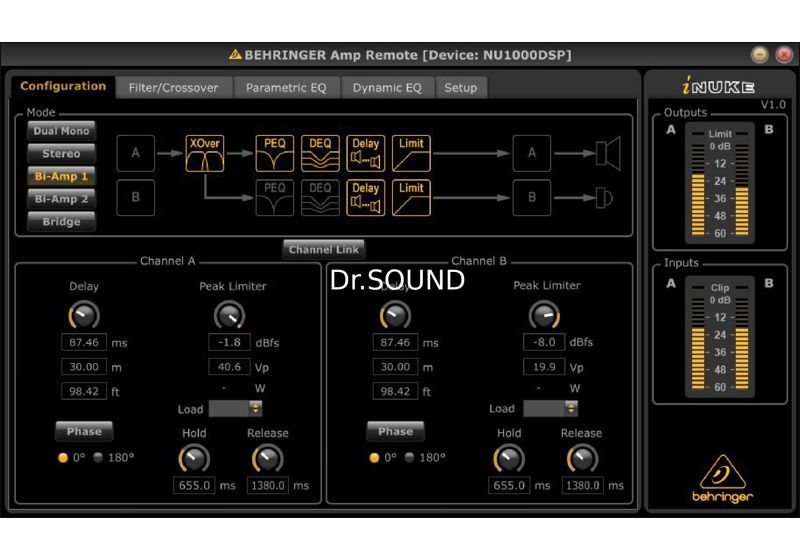The width and height of the screenshot is (800, 560).
Task: Select Stereo mode
Action: point(61,154)
